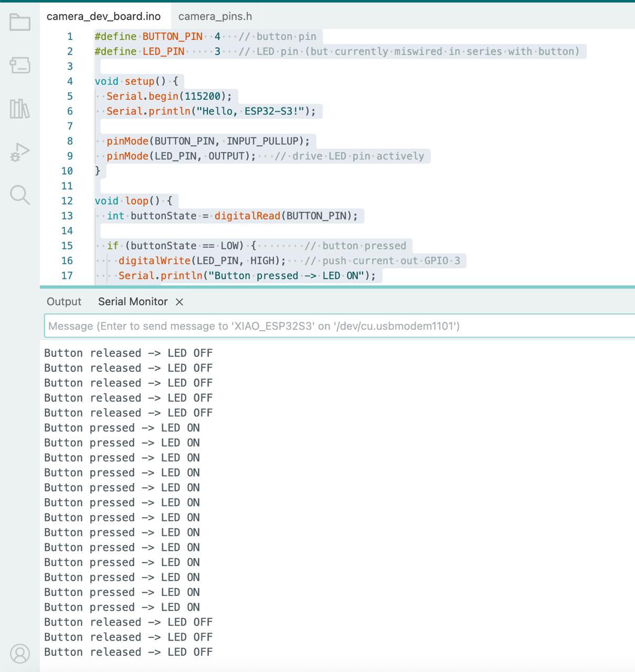Open the Boards Manager sidebar icon
This screenshot has width=635, height=672.
click(x=20, y=65)
